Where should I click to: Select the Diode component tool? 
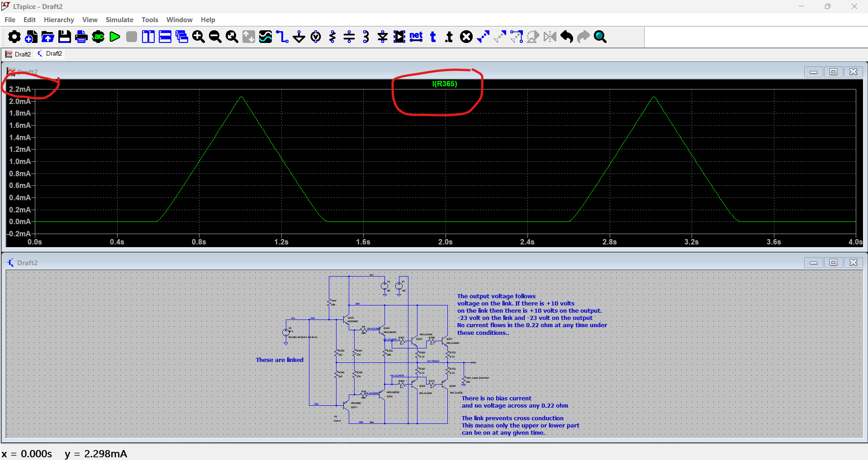[383, 37]
